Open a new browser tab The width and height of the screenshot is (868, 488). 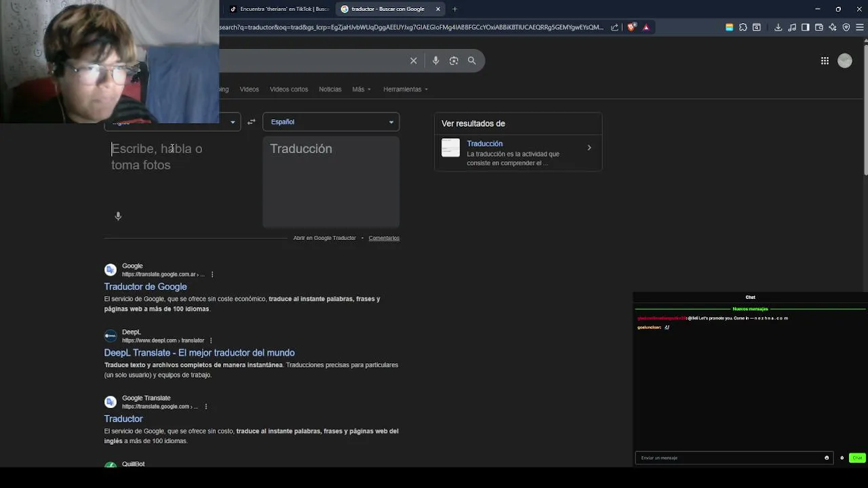pos(454,9)
